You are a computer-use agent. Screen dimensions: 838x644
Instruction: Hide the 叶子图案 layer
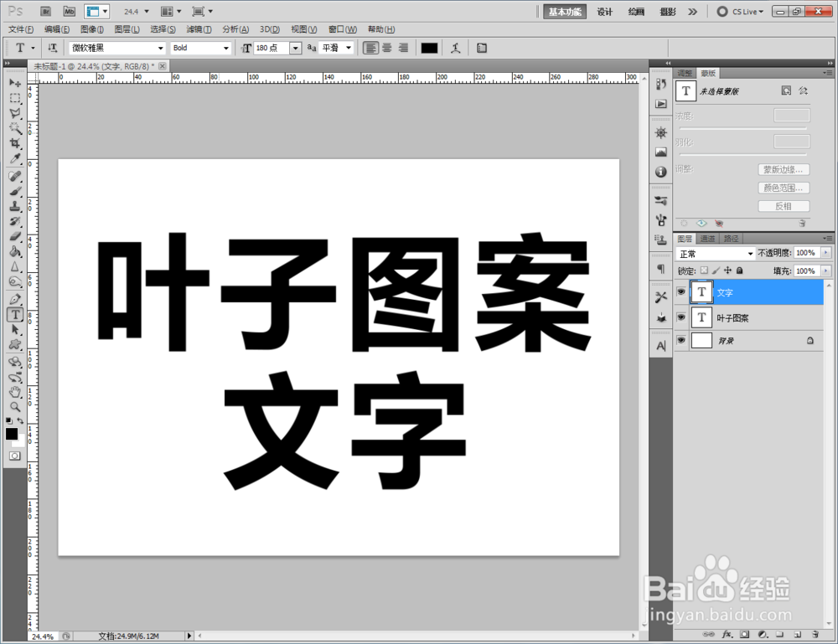click(680, 317)
